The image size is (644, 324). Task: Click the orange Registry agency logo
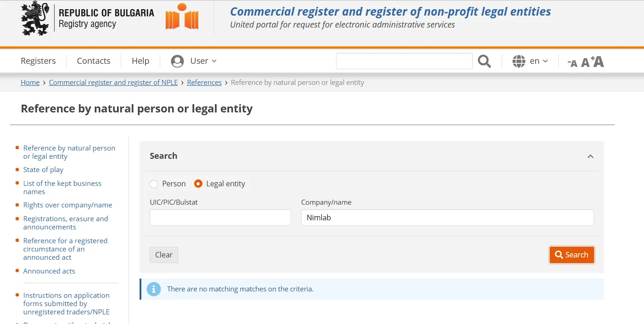182,17
